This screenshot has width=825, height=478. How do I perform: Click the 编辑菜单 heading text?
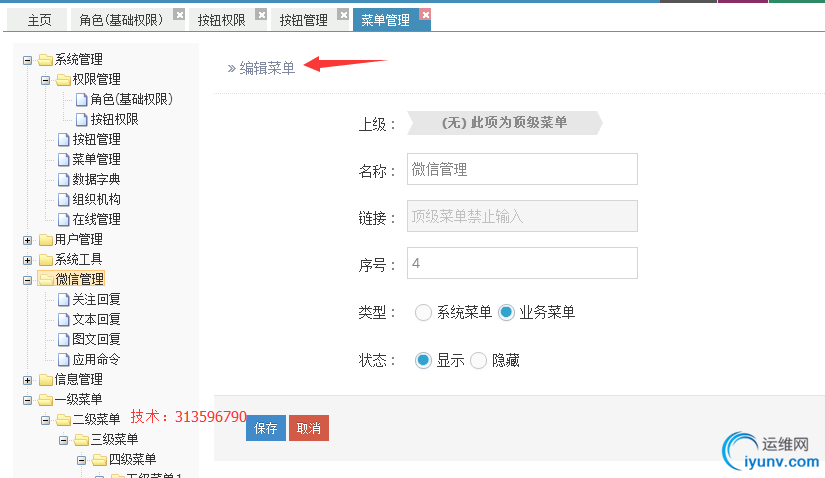(267, 68)
